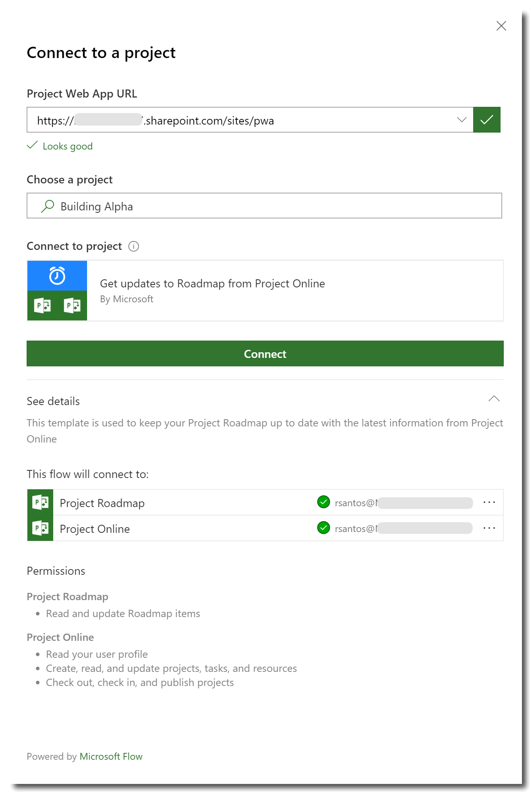Click the Project Roadmap connector icon

click(40, 502)
